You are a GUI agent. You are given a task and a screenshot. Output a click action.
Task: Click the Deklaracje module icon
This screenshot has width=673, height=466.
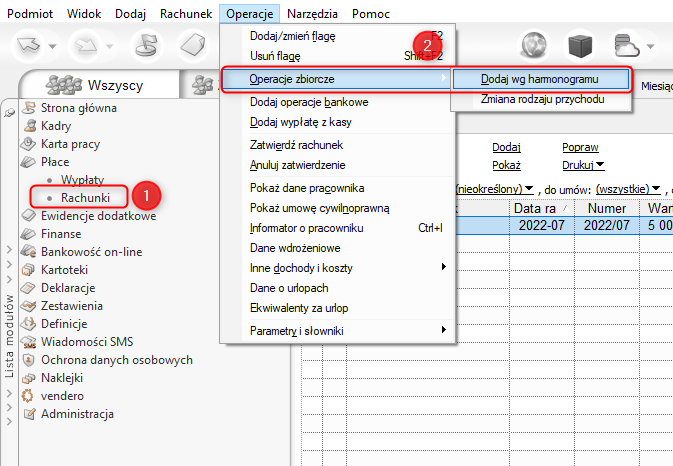(28, 287)
